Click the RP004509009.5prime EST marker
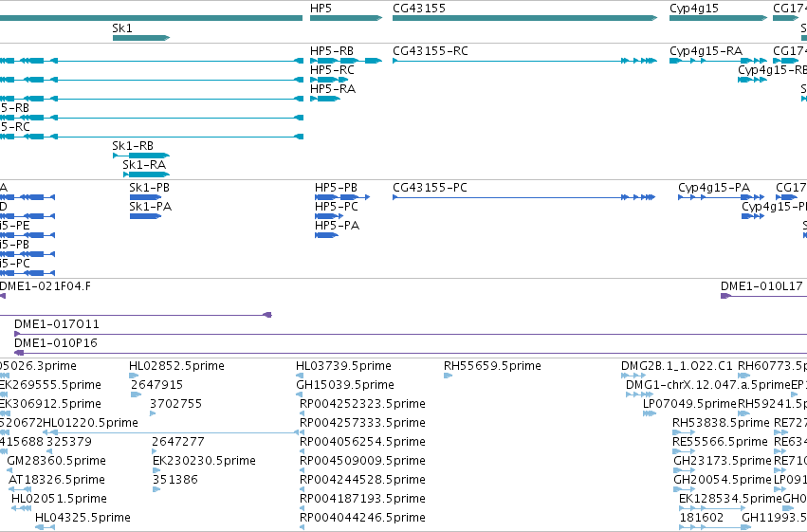 [303, 470]
